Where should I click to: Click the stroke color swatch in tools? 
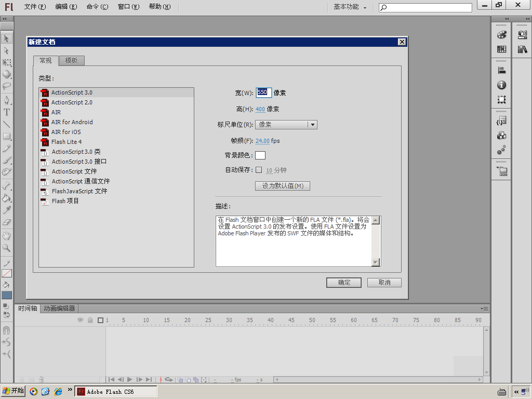(6, 273)
